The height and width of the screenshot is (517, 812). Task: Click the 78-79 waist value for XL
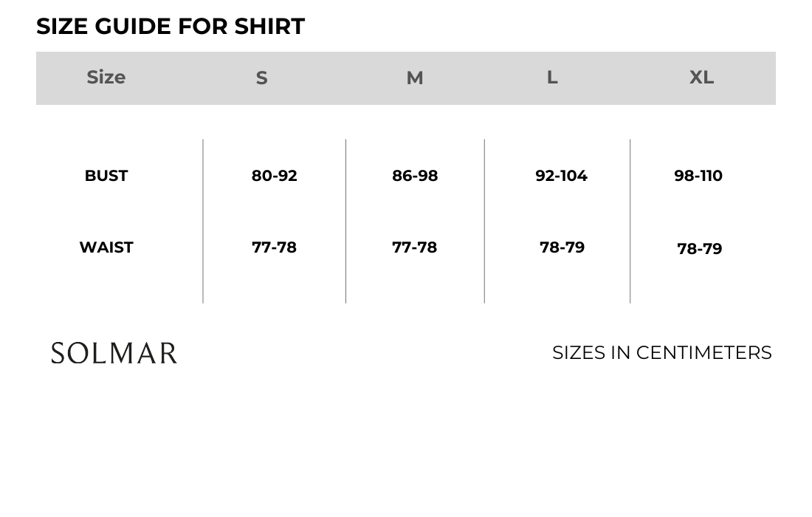[699, 249]
